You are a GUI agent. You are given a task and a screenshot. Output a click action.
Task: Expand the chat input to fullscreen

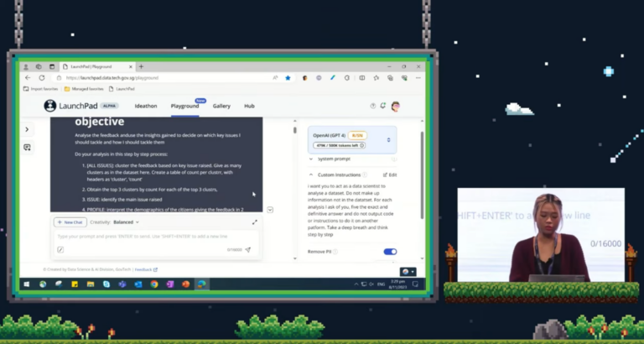[x=255, y=222]
